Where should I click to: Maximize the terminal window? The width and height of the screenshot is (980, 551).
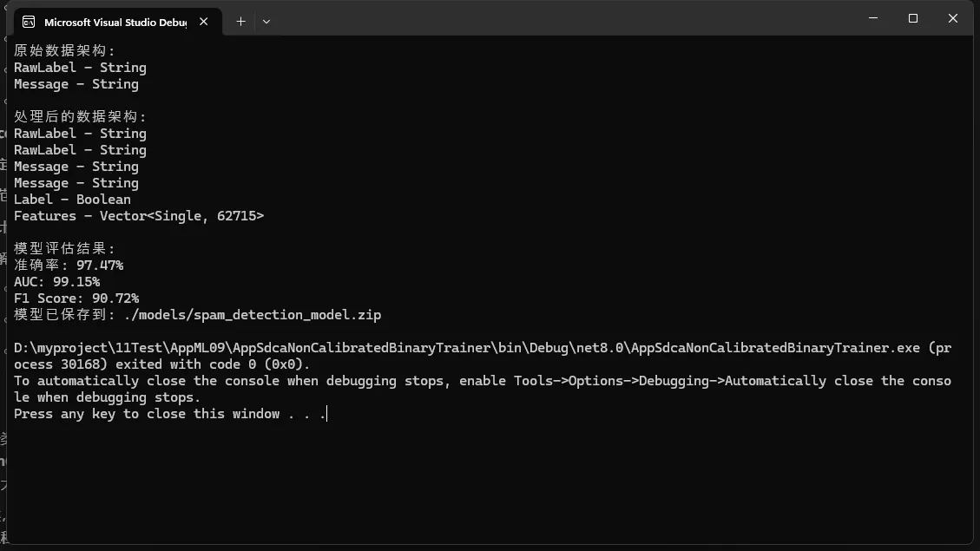pyautogui.click(x=912, y=18)
